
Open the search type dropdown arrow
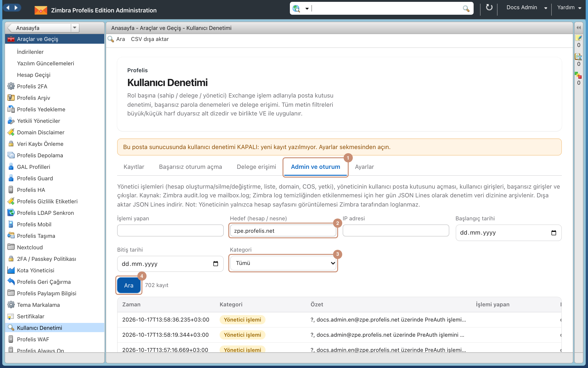307,9
